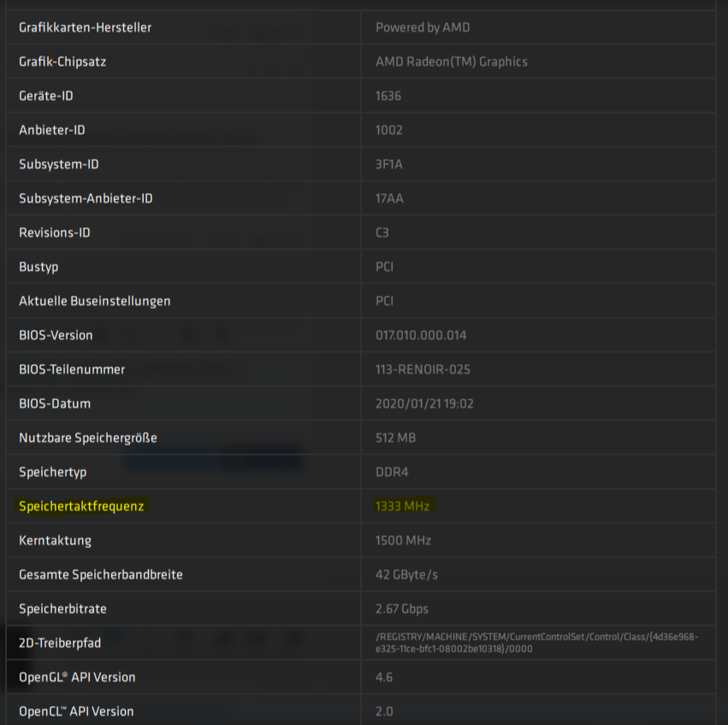Select Subsystem-ID value 3F1A
This screenshot has height=725, width=728.
[x=388, y=164]
